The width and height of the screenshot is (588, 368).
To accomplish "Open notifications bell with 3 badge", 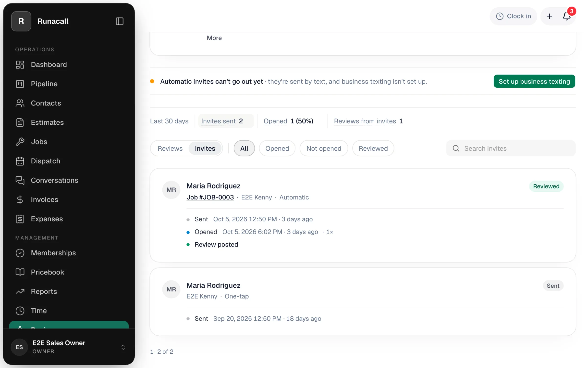I will pyautogui.click(x=566, y=16).
